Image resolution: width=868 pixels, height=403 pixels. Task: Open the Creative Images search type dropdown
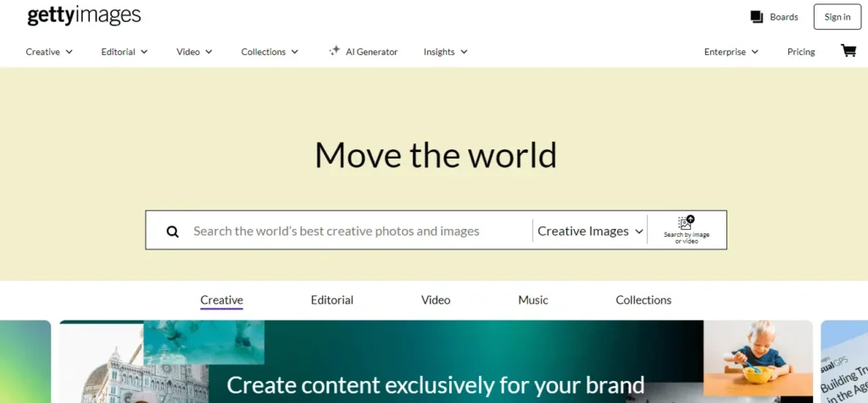[x=590, y=231]
